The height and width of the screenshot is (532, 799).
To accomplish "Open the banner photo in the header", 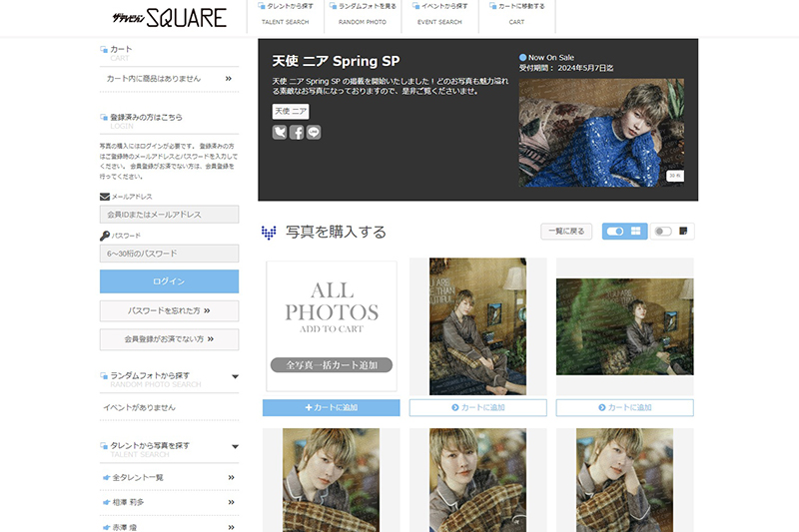I will (601, 133).
